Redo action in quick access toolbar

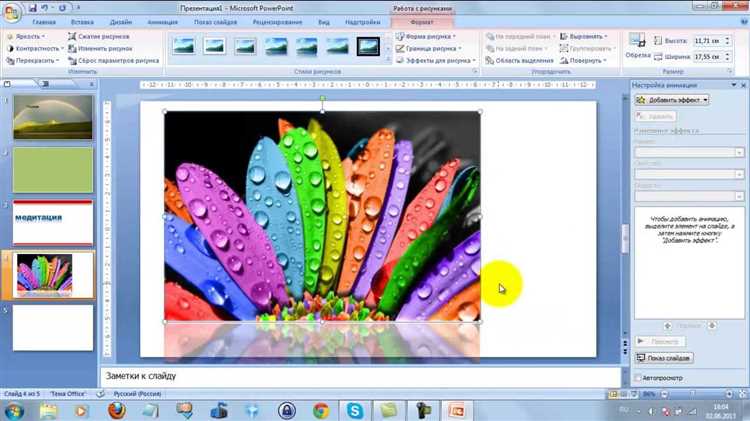point(62,8)
